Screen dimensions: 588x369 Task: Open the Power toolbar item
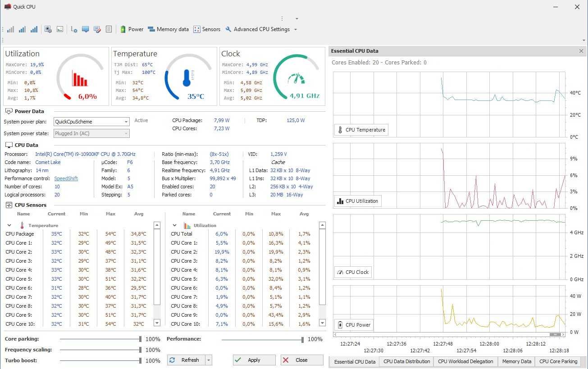[x=132, y=29]
